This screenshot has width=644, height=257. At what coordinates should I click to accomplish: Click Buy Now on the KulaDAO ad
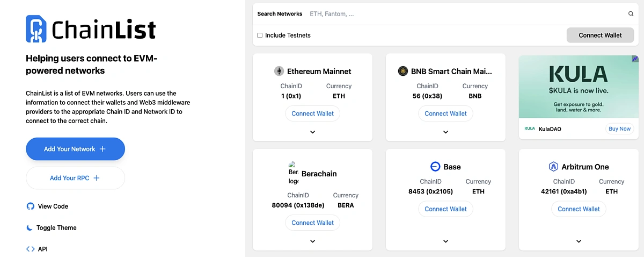(x=620, y=128)
